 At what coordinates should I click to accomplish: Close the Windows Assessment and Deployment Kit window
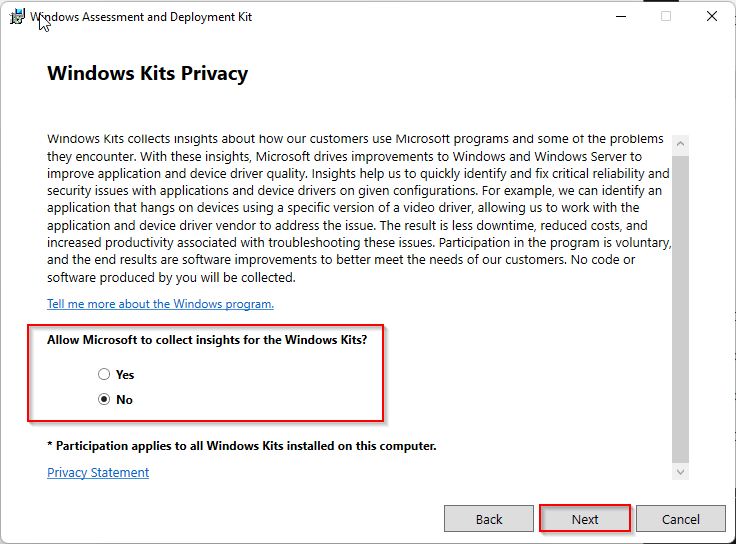(x=711, y=17)
